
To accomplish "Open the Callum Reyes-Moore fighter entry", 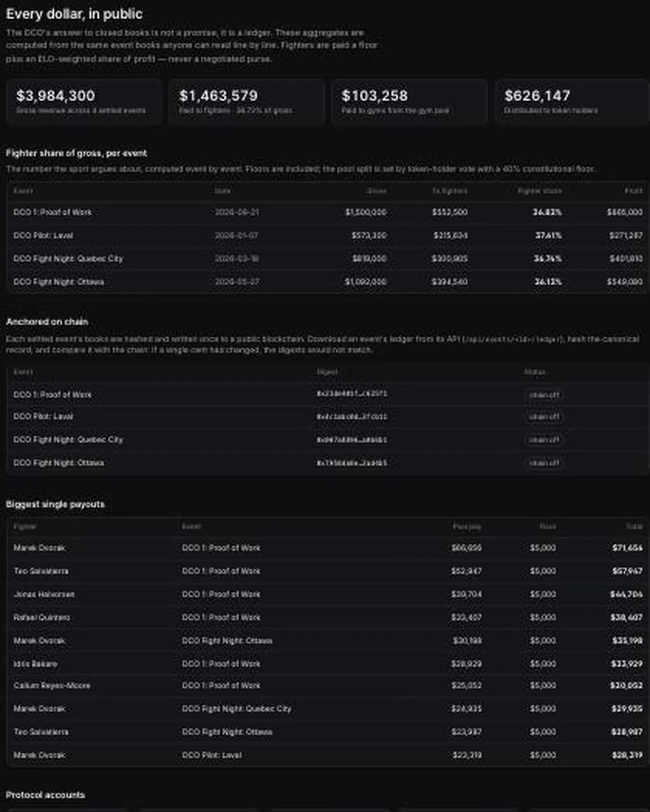I will [52, 686].
